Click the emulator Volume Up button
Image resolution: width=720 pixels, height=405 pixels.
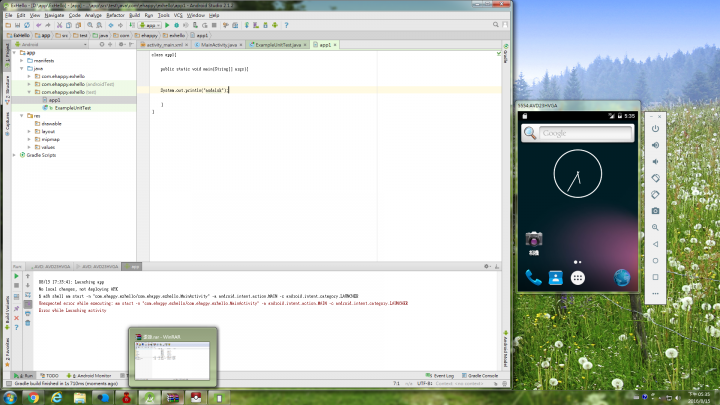(x=655, y=145)
